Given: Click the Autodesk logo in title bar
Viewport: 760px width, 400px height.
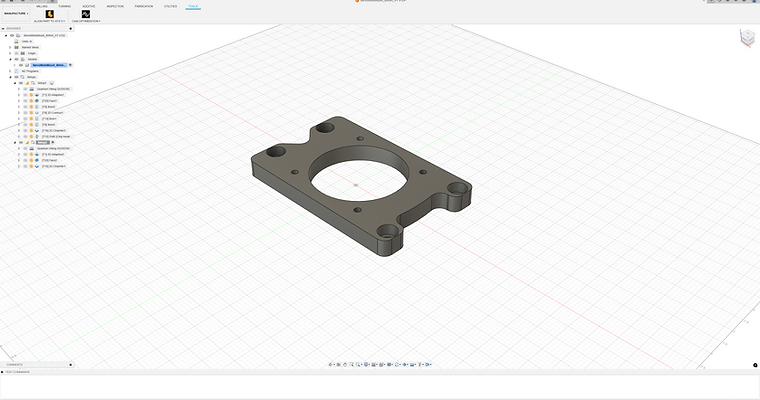Looking at the screenshot, I should point(357,1).
